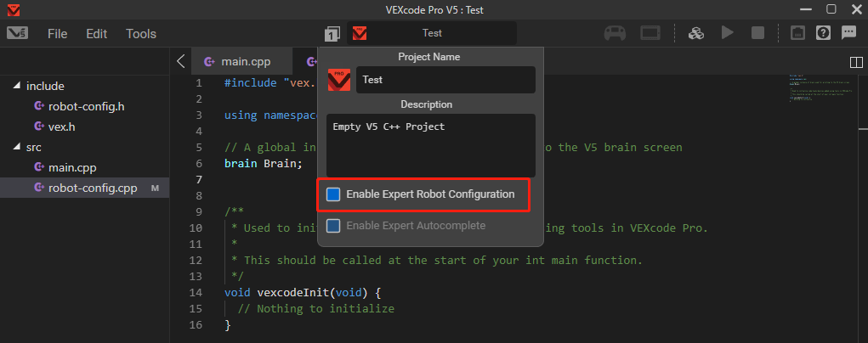
Task: Collapse the include folder
Action: (17, 86)
